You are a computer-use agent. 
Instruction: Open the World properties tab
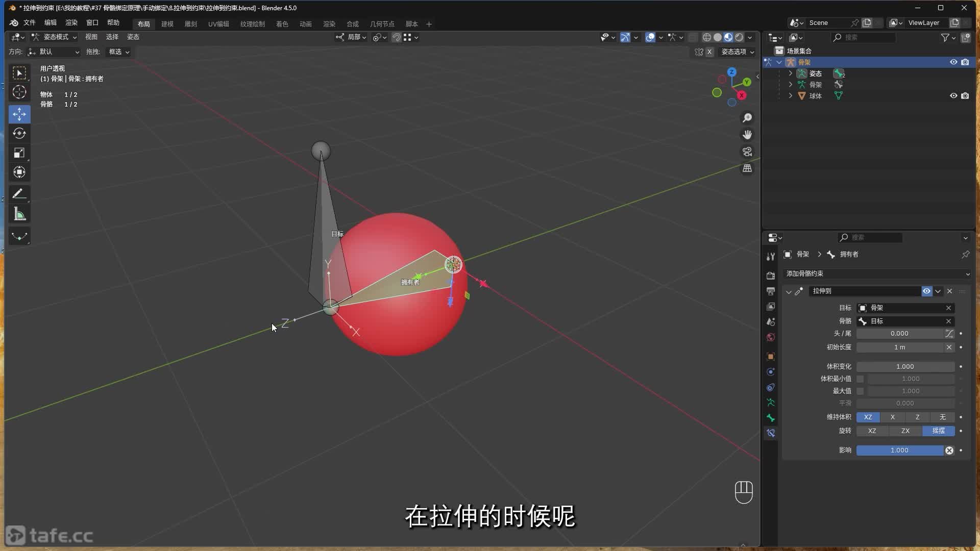(x=771, y=337)
